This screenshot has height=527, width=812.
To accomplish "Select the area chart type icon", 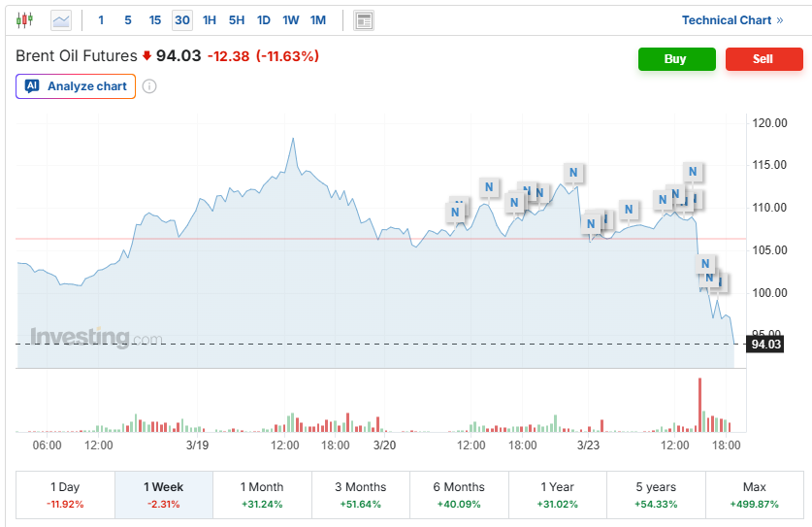I will 60,19.
